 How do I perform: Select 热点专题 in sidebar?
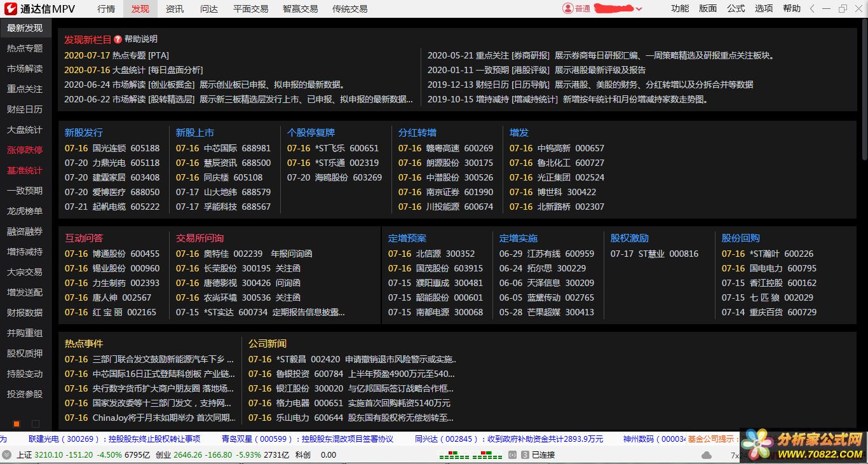point(25,48)
